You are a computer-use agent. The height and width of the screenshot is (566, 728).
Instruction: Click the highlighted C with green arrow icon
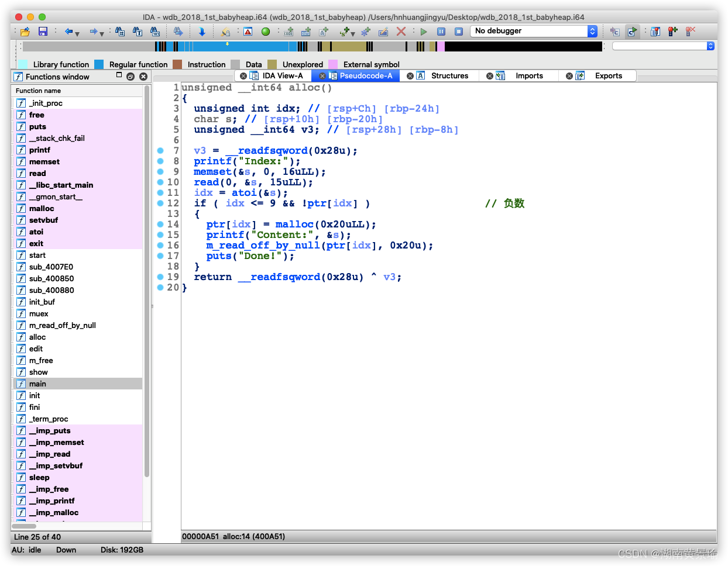[x=632, y=32]
